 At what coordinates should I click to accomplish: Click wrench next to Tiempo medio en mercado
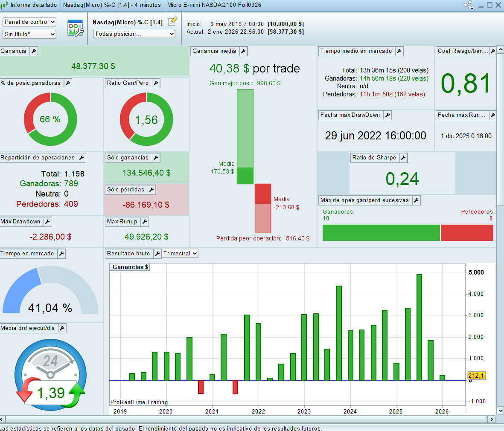399,51
